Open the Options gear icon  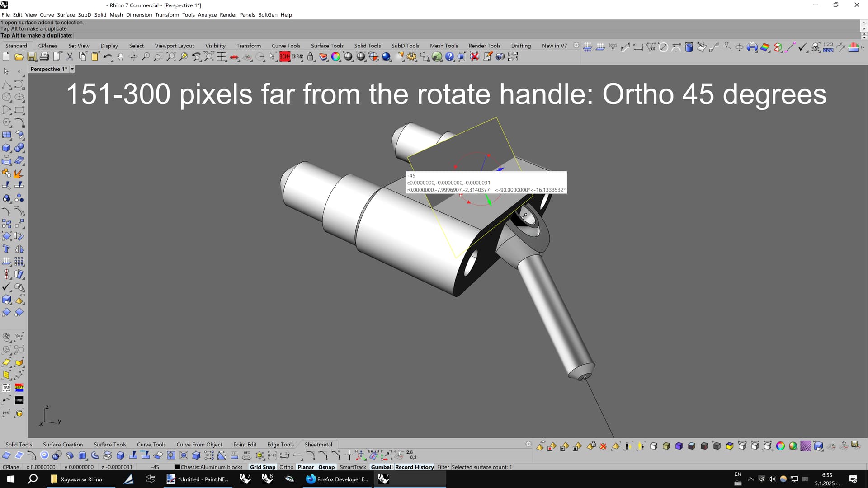click(x=411, y=57)
